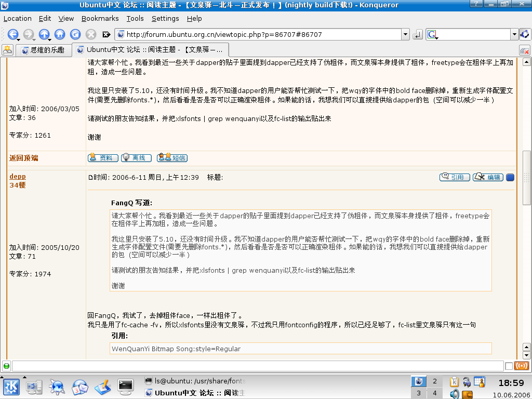This screenshot has height=399, width=532.
Task: Expand the URL history dropdown arrow
Action: 405,34
